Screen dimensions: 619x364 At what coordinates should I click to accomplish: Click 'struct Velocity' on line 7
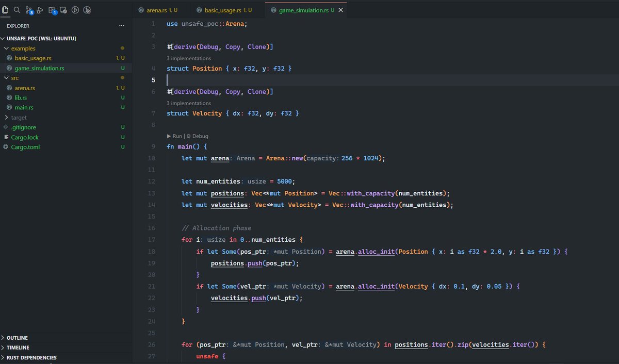194,113
